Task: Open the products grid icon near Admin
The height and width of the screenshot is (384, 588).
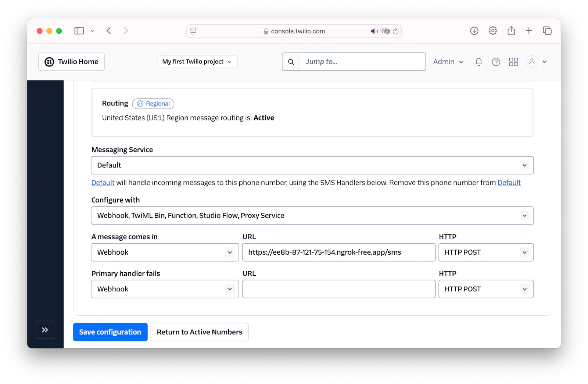Action: pyautogui.click(x=513, y=62)
